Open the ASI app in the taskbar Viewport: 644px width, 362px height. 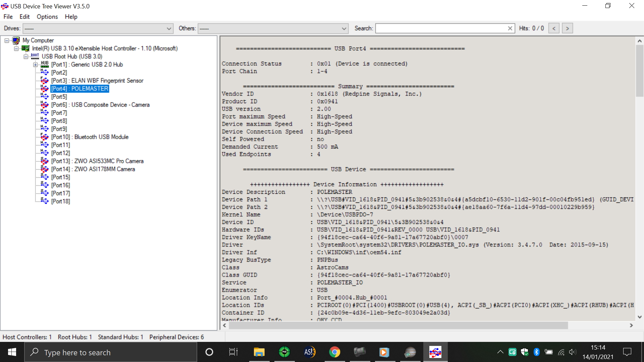pos(310,352)
